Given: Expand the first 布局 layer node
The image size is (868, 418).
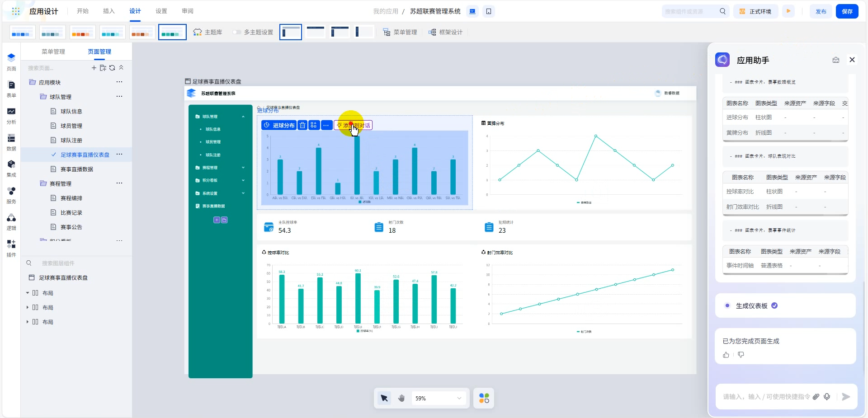Looking at the screenshot, I should [x=28, y=293].
